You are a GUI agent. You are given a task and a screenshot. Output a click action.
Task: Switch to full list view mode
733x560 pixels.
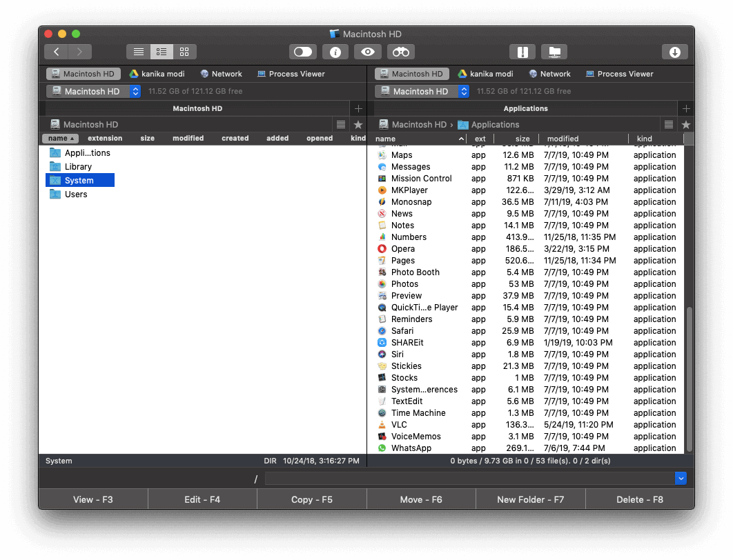click(x=138, y=52)
